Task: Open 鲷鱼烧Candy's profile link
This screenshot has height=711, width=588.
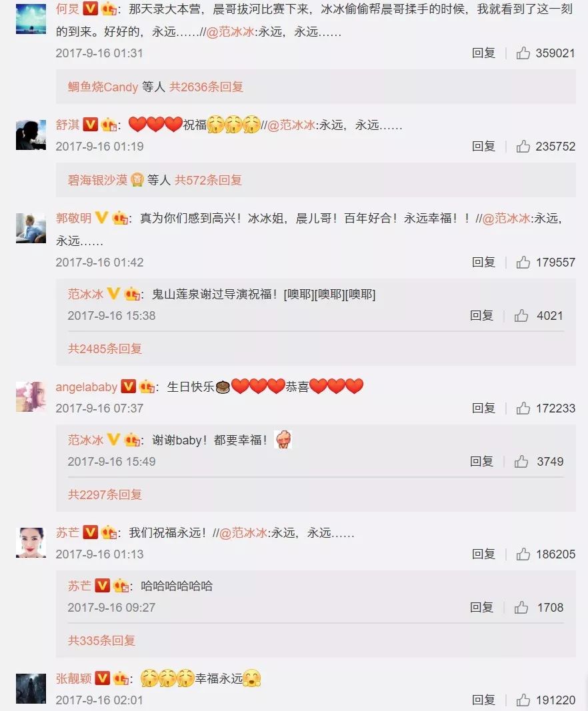Action: pos(103,87)
